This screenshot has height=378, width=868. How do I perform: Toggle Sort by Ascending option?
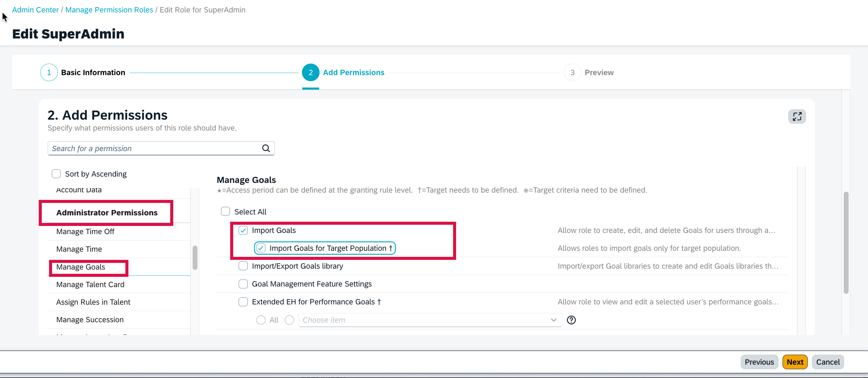[56, 174]
